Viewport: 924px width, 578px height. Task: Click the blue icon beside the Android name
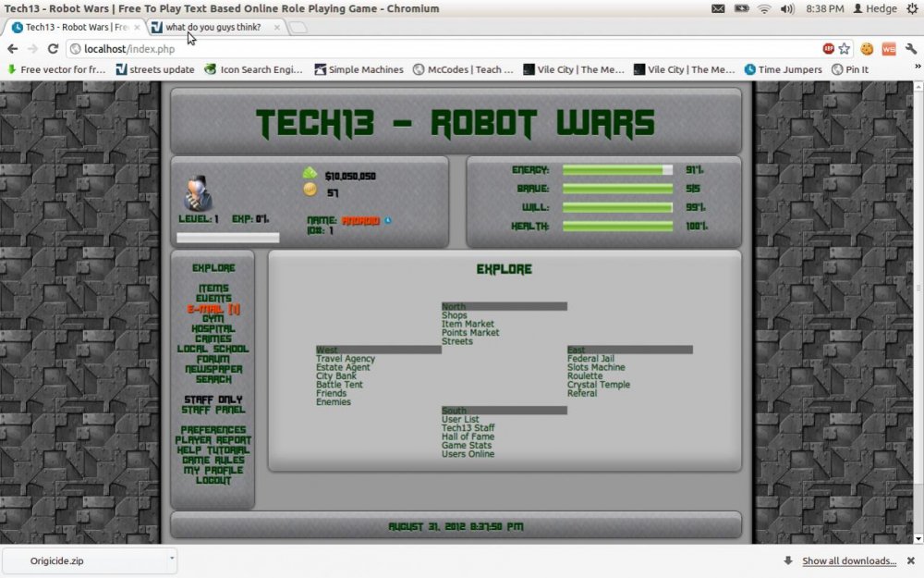388,220
